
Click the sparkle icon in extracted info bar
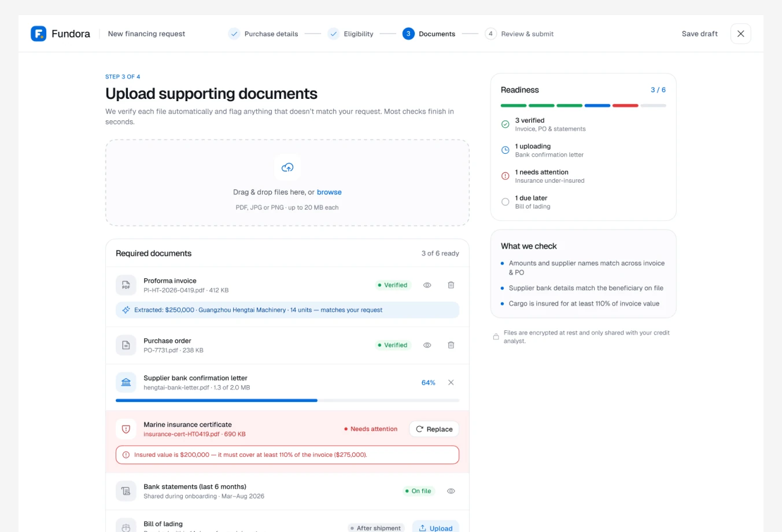(126, 310)
